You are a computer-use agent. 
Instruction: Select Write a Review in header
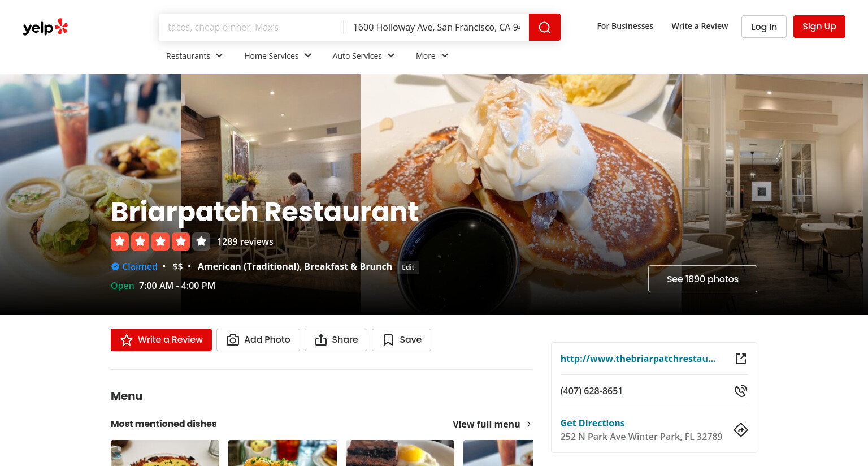[x=700, y=26]
